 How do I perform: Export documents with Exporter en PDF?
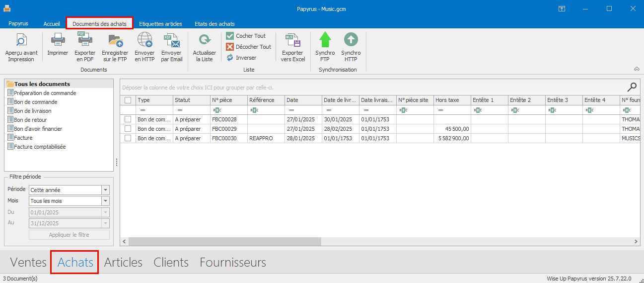click(85, 40)
